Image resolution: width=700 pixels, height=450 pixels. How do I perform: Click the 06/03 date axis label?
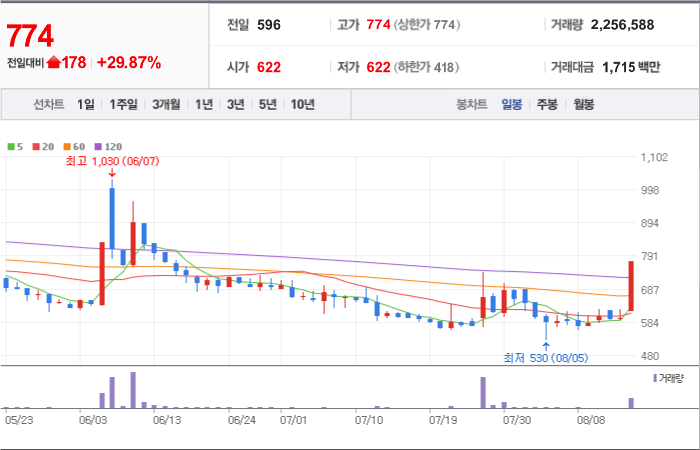[x=93, y=421]
